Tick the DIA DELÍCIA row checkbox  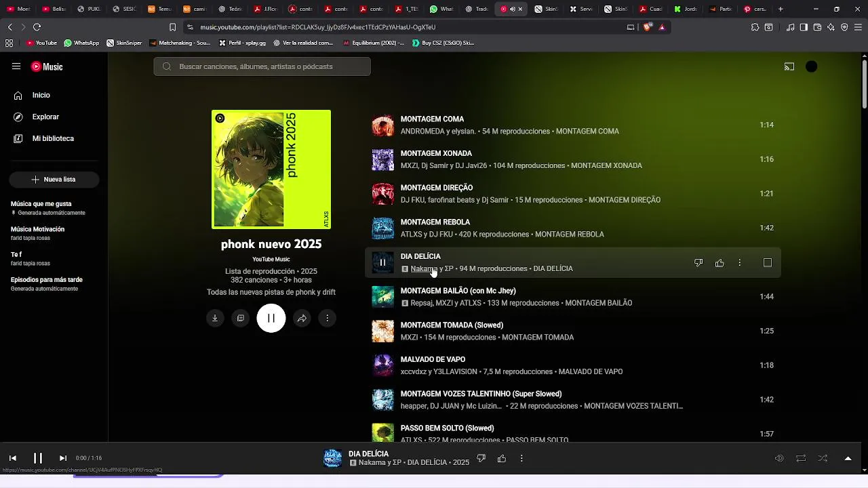pos(768,263)
